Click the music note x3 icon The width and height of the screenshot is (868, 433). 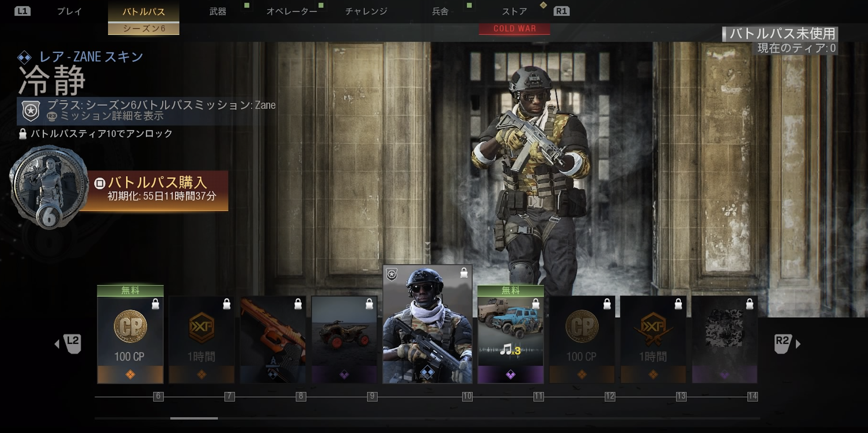[x=510, y=349]
